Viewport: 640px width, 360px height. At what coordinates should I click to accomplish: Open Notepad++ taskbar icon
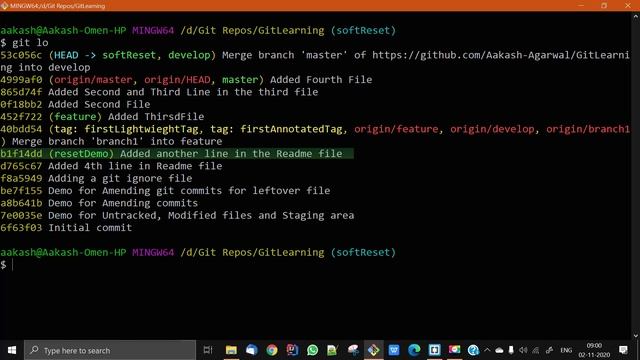click(332, 350)
